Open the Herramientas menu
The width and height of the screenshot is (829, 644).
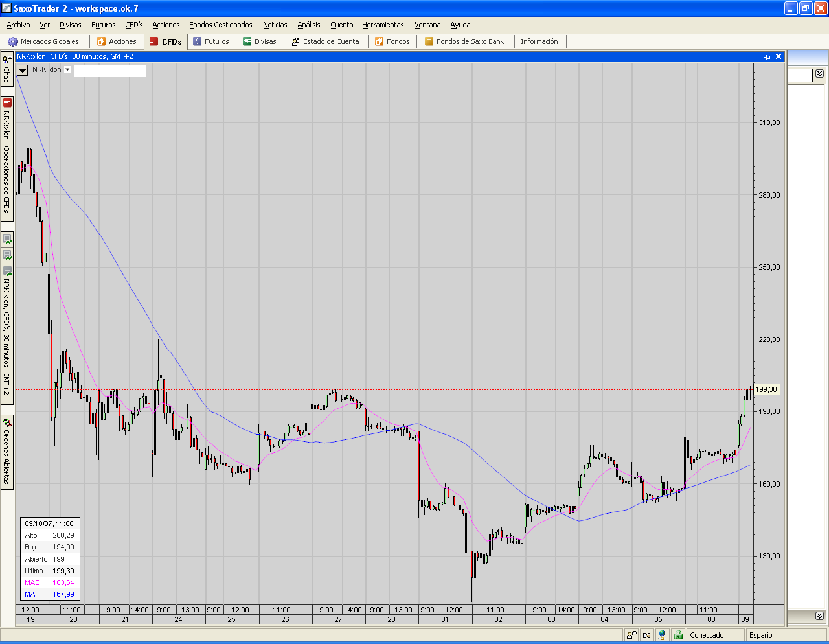383,25
